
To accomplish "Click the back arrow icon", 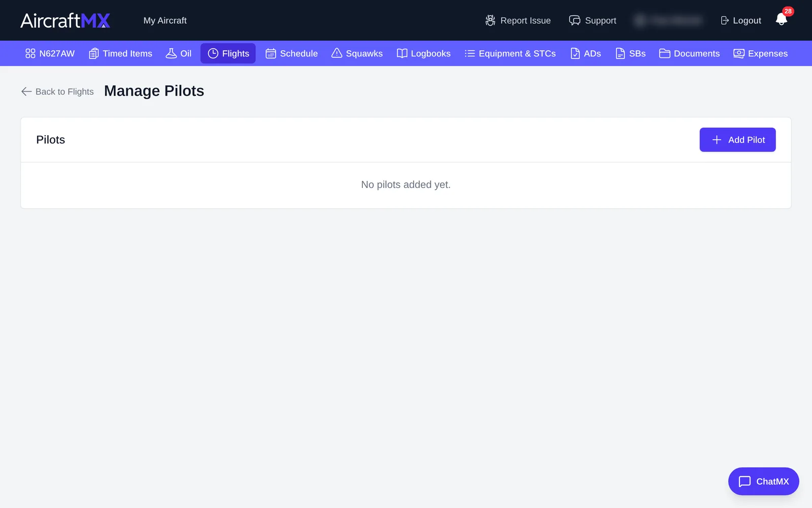I will click(26, 91).
